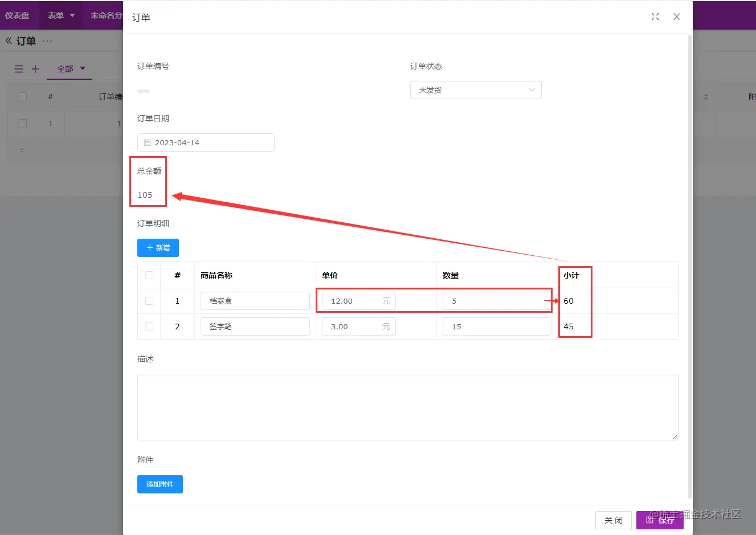Click the back chevron icon beside 订单 title
The width and height of the screenshot is (756, 535).
tap(9, 40)
